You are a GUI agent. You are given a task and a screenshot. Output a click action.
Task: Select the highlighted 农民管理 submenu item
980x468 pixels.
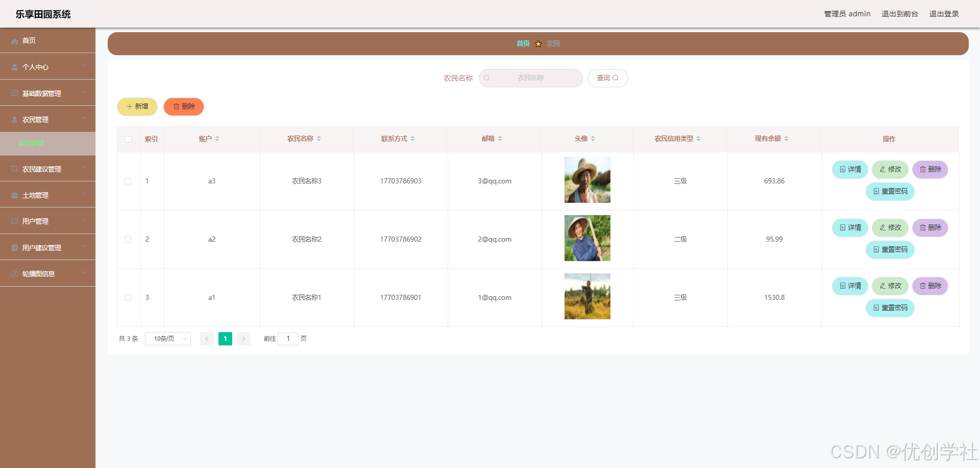click(47, 144)
